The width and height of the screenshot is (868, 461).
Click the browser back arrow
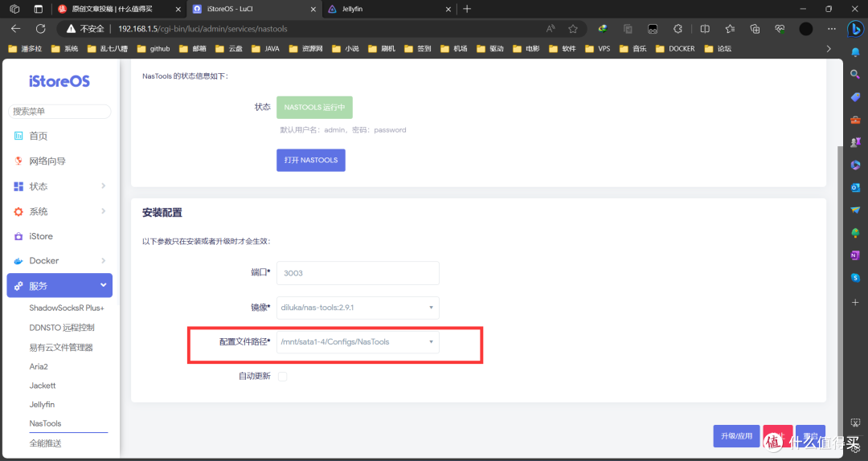pyautogui.click(x=15, y=29)
